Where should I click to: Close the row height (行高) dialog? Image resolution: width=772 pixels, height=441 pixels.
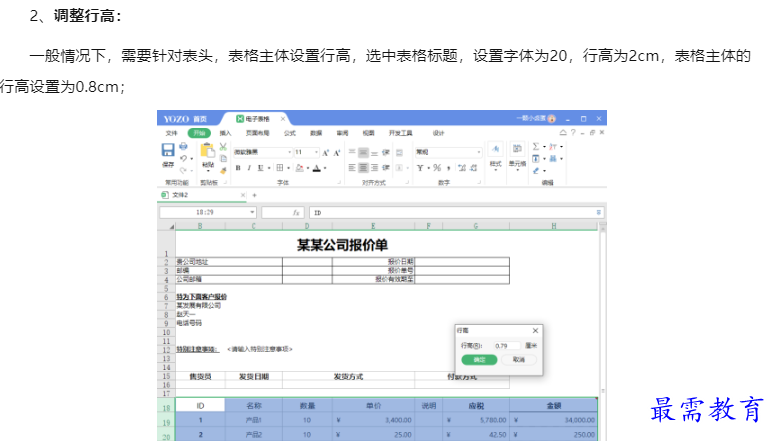coord(535,330)
